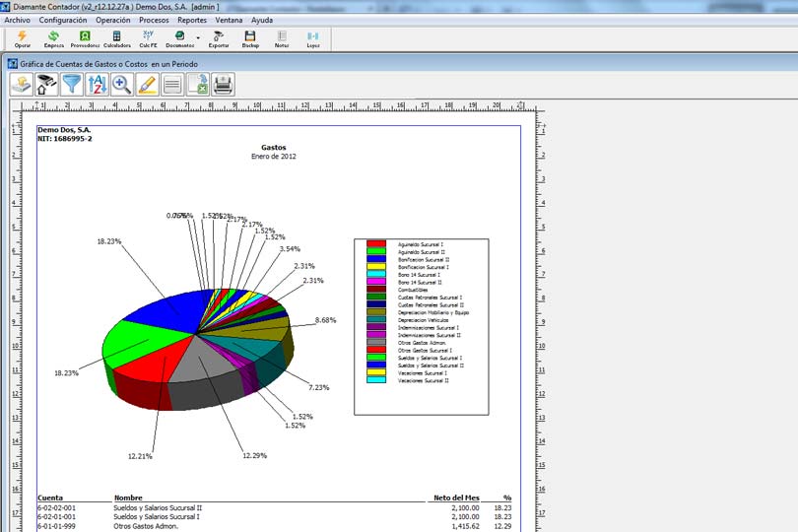Click the 3.54% pie label
This screenshot has height=532, width=798.
point(290,249)
